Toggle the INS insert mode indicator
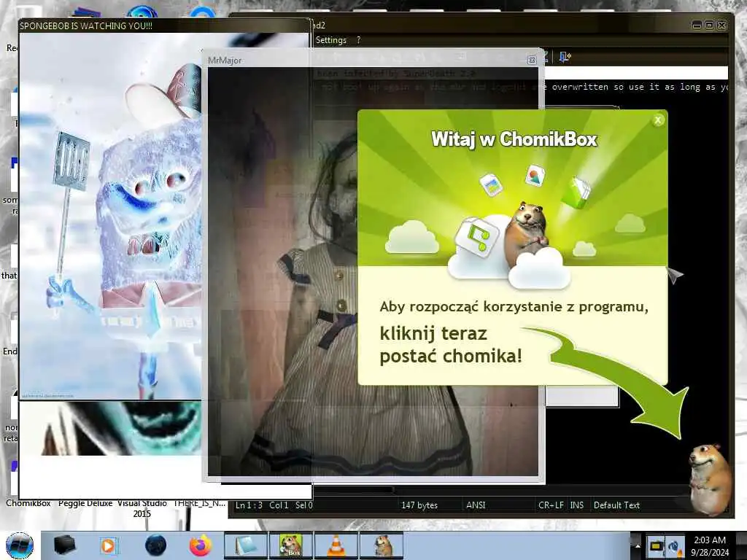Screen dimensions: 747x560 click(577, 505)
